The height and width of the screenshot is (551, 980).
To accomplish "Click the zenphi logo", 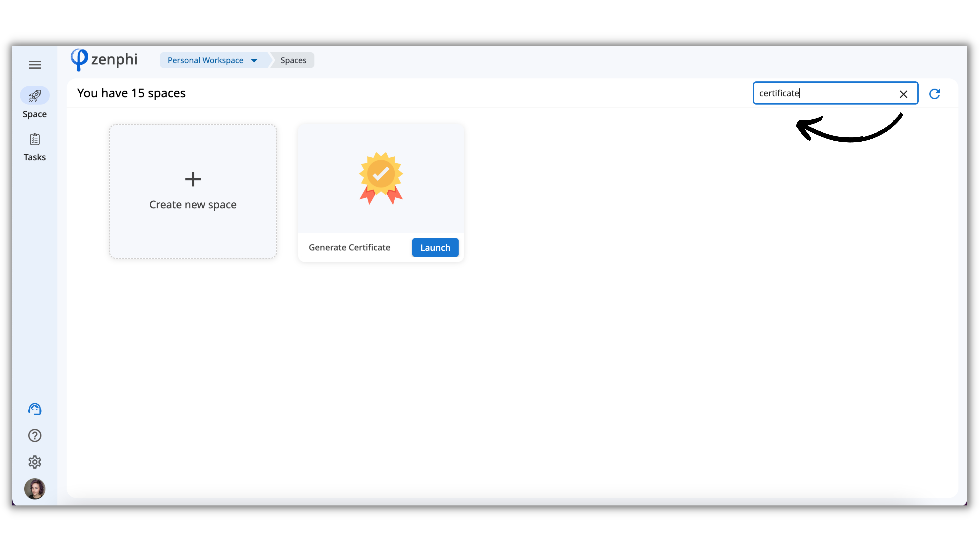I will pos(104,60).
